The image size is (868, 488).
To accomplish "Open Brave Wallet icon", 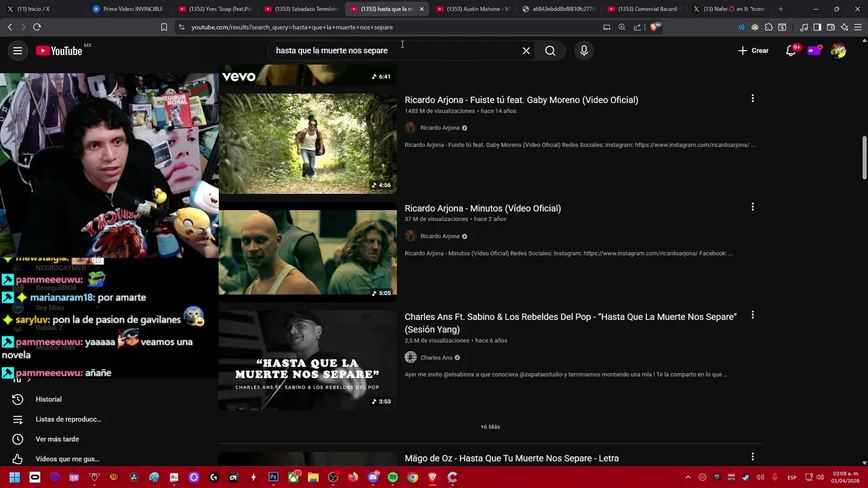I will point(831,27).
